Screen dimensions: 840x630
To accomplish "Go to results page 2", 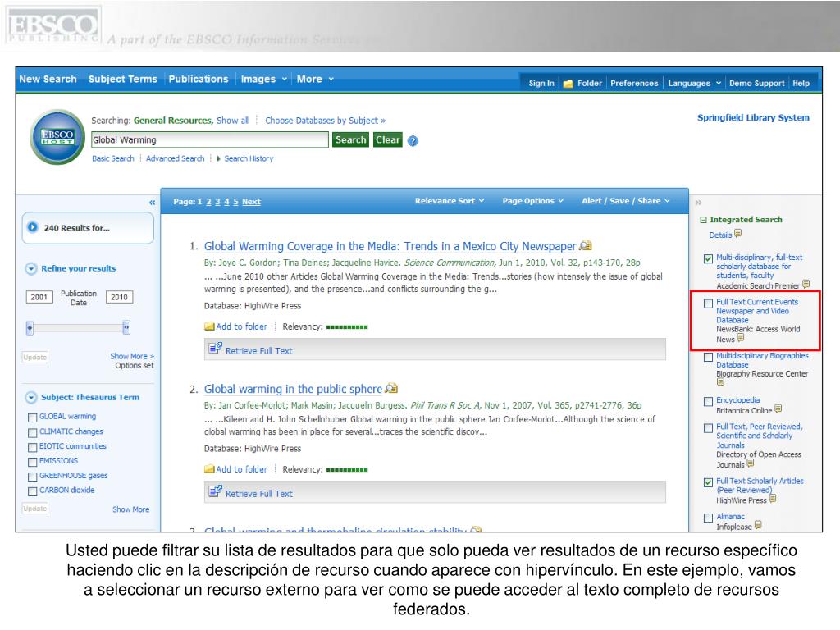I will point(209,202).
